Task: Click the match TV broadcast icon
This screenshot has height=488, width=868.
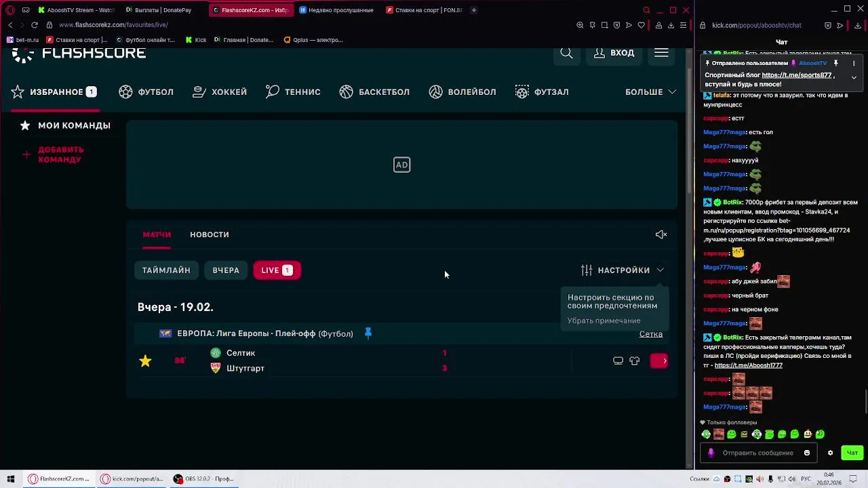Action: pos(618,361)
